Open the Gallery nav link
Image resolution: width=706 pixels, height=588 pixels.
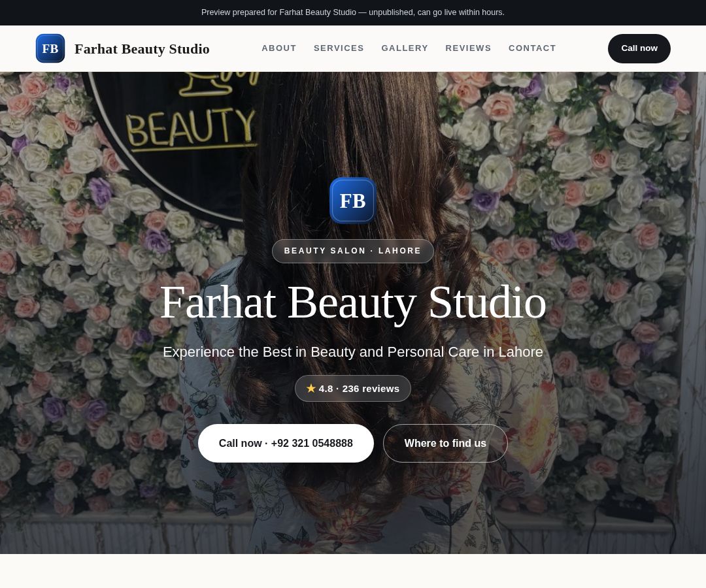pos(405,48)
